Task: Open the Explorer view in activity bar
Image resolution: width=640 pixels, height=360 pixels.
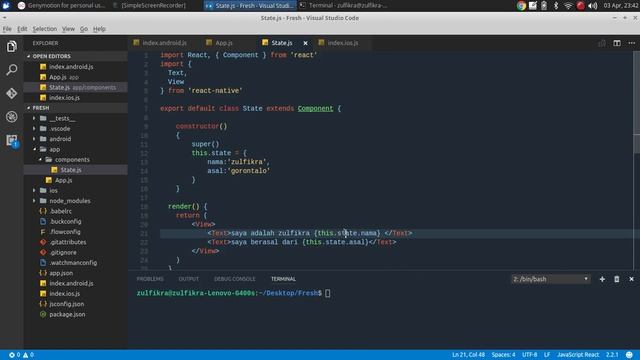Action: pos(11,46)
